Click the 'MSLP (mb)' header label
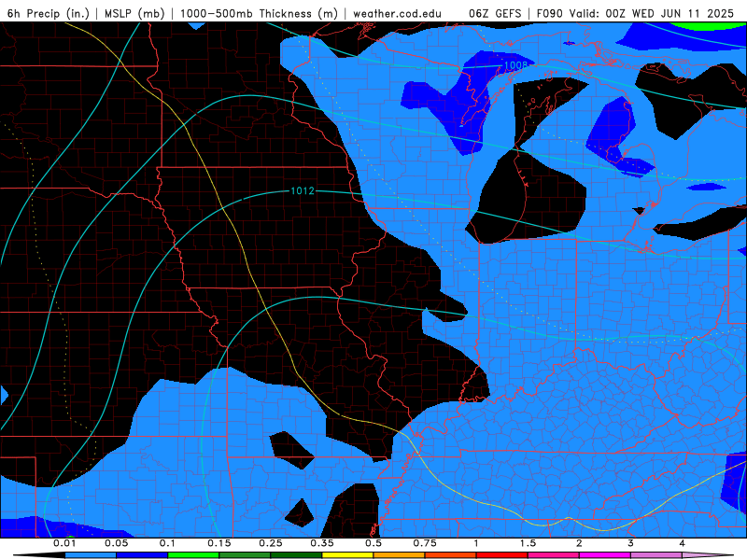 coord(134,13)
